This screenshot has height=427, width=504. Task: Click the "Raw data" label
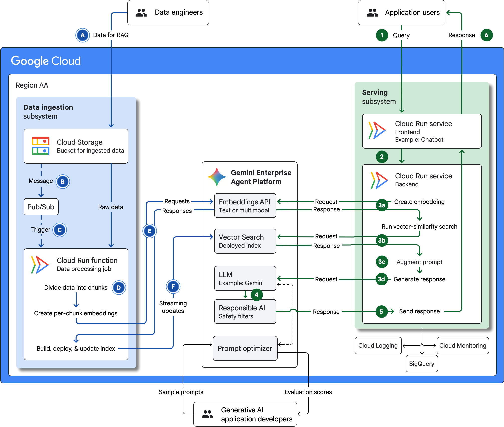pyautogui.click(x=111, y=207)
